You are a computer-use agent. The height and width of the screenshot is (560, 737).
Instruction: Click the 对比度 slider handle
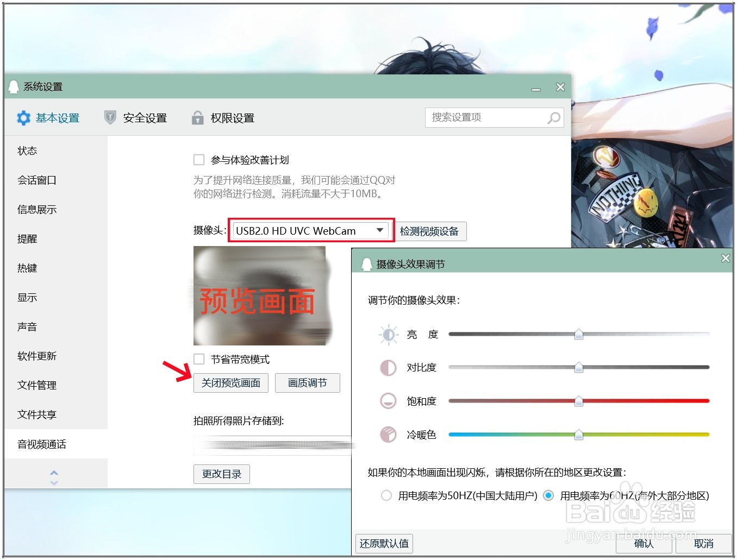(x=579, y=368)
